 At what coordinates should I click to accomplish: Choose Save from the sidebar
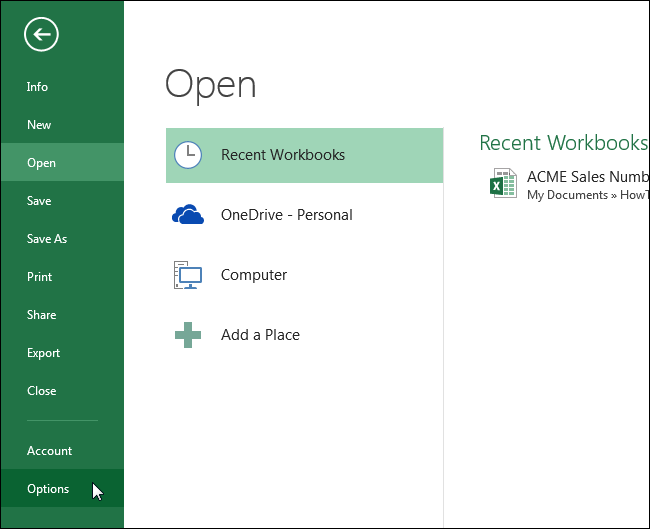click(39, 201)
